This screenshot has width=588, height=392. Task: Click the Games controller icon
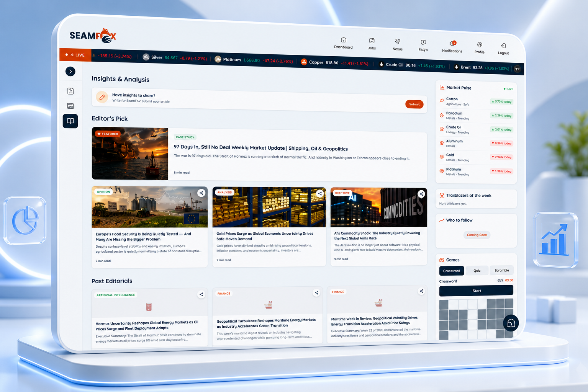tap(442, 260)
